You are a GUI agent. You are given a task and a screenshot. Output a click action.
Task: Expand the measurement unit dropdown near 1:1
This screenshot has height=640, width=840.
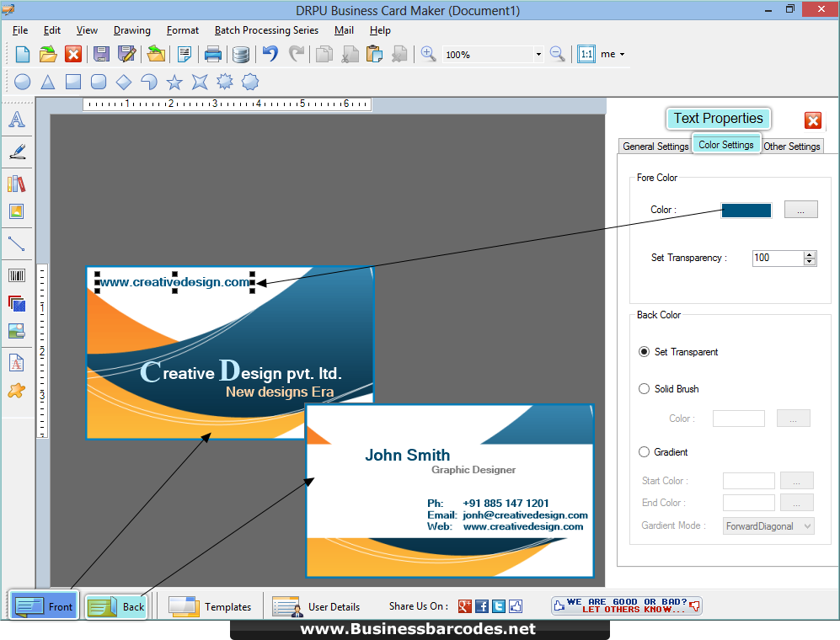pyautogui.click(x=619, y=53)
